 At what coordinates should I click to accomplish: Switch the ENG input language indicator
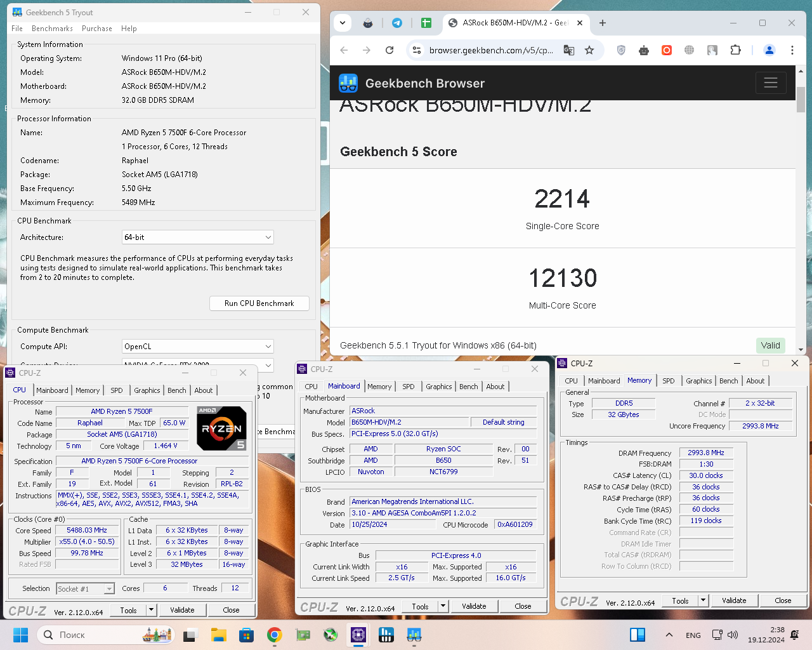coord(693,635)
